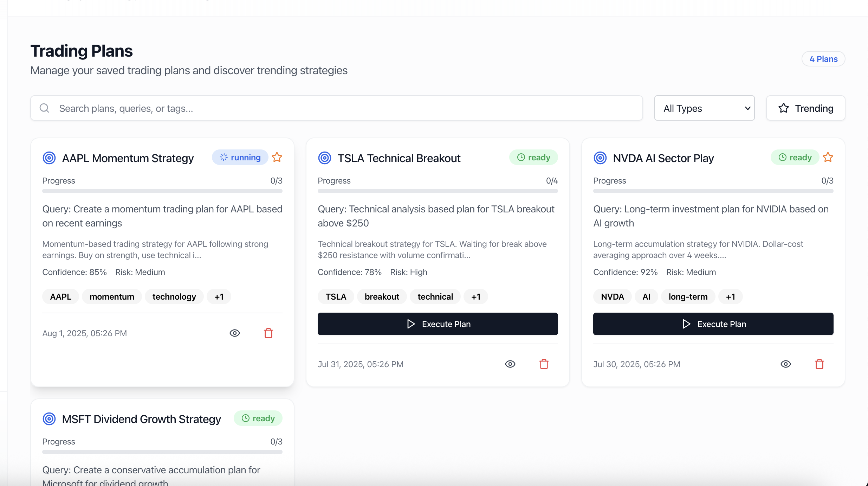This screenshot has width=868, height=486.
Task: View AAPL plan details via eye icon
Action: [x=235, y=333]
